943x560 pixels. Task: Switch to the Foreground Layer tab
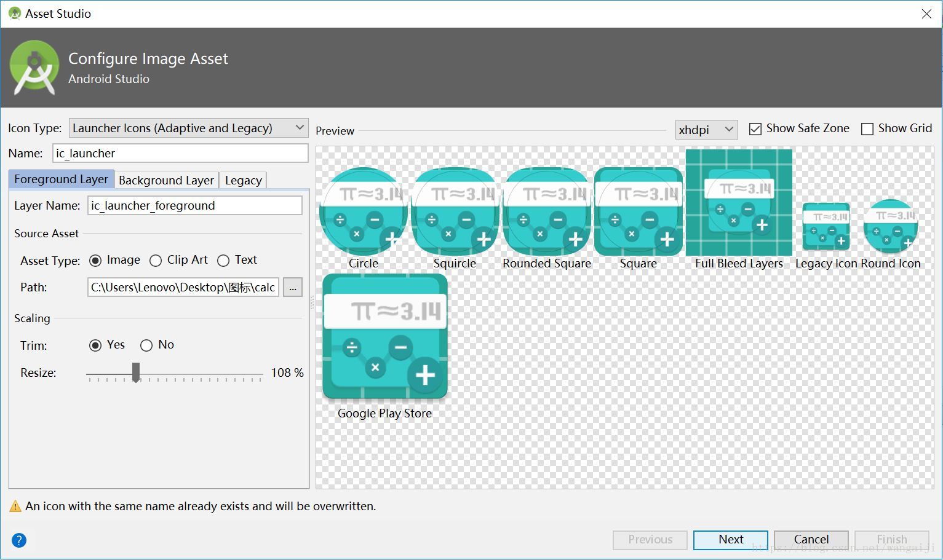61,179
